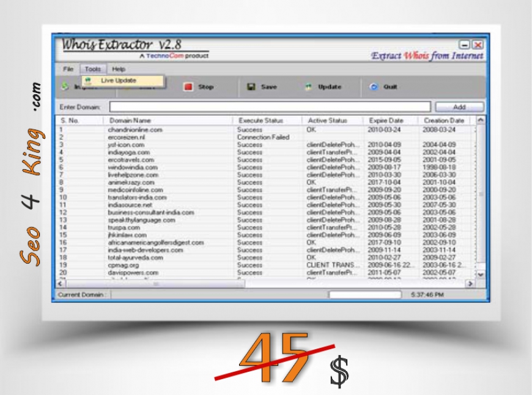Click the horizontal scrollbar right arrow
The image size is (532, 395).
point(470,283)
